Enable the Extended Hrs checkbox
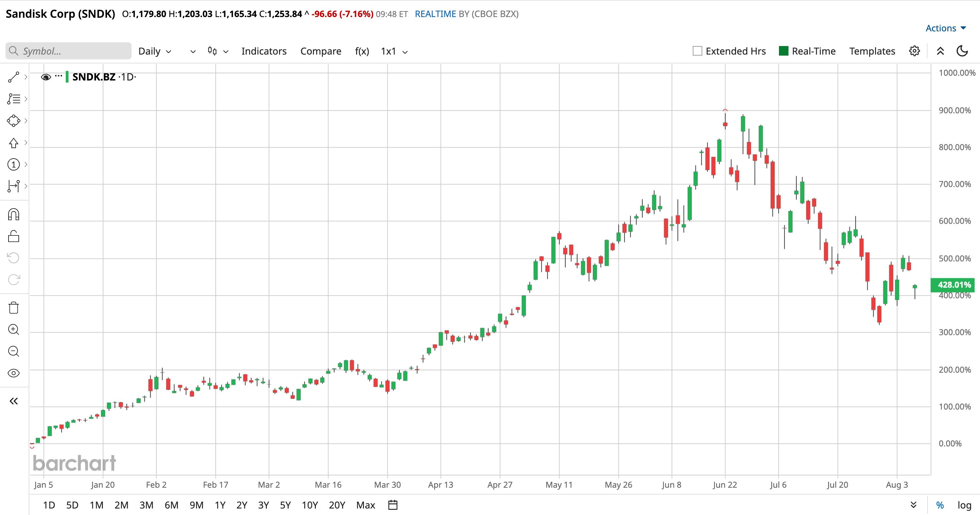The image size is (980, 515). (697, 51)
